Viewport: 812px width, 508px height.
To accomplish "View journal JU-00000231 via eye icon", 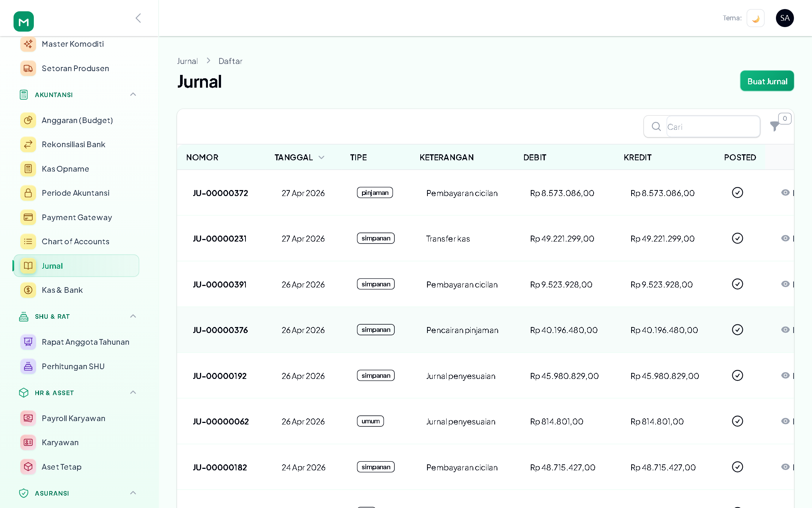I will point(785,238).
